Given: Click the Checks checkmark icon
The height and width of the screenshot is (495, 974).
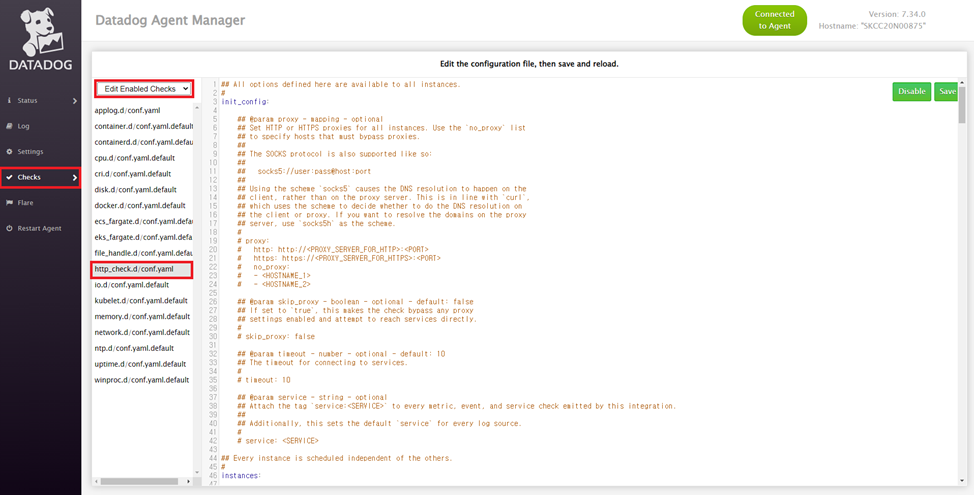Looking at the screenshot, I should pyautogui.click(x=9, y=178).
